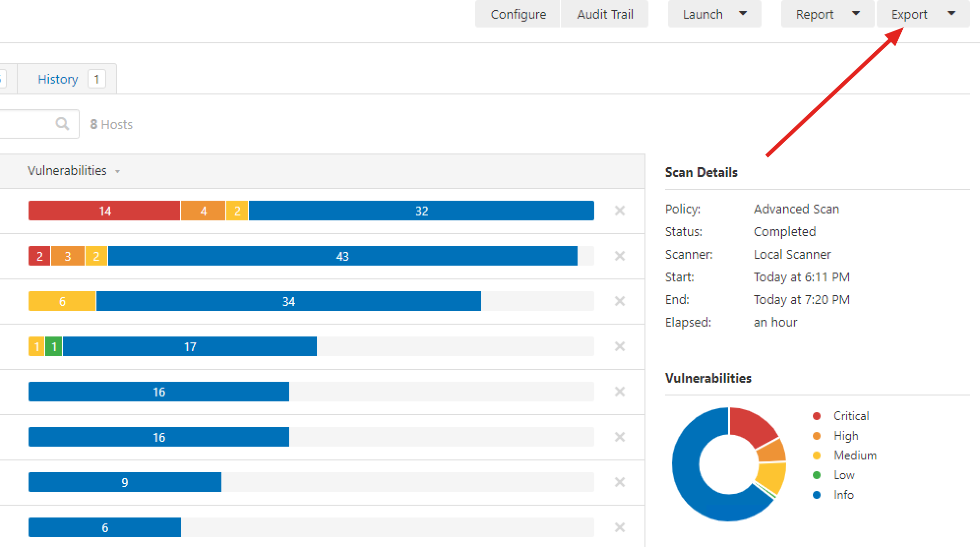Switch to the History tab
Screen dimensions: 980x547
pos(58,79)
